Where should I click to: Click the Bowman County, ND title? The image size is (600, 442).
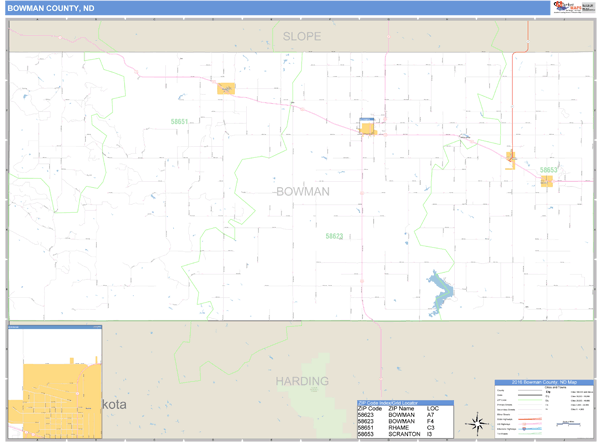click(x=44, y=8)
